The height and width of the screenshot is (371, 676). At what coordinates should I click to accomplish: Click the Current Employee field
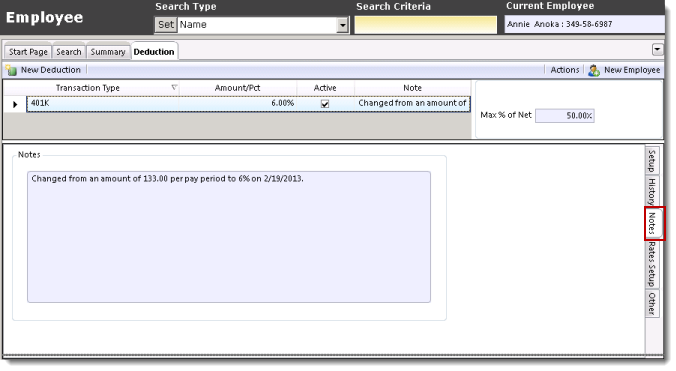[584, 24]
